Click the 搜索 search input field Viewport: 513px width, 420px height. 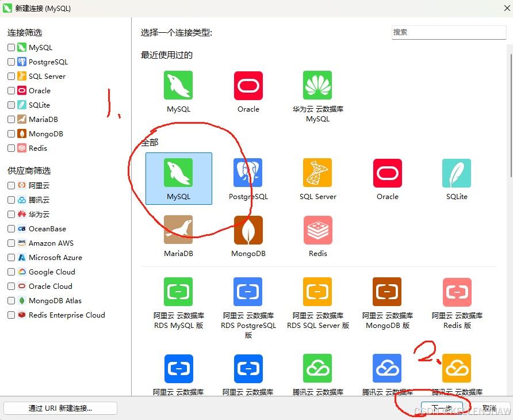point(449,32)
